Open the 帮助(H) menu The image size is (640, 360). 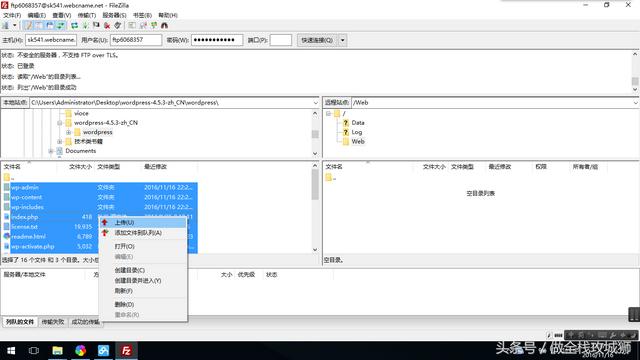coord(168,15)
